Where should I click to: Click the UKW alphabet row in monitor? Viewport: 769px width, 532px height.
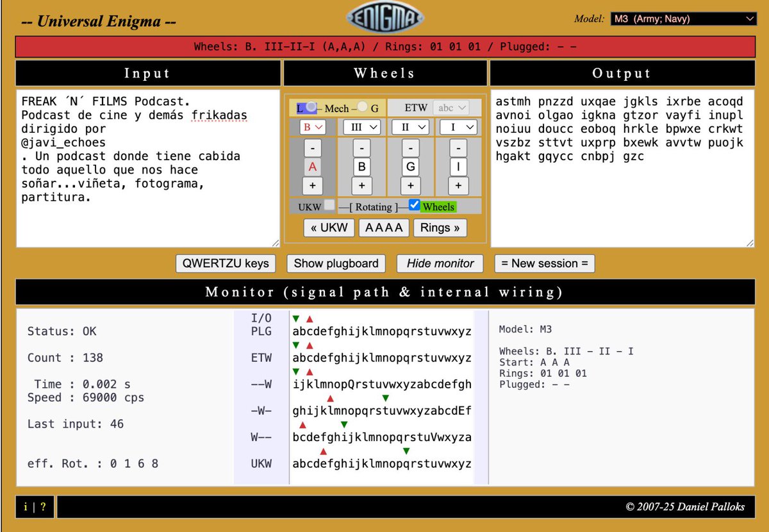(x=382, y=463)
